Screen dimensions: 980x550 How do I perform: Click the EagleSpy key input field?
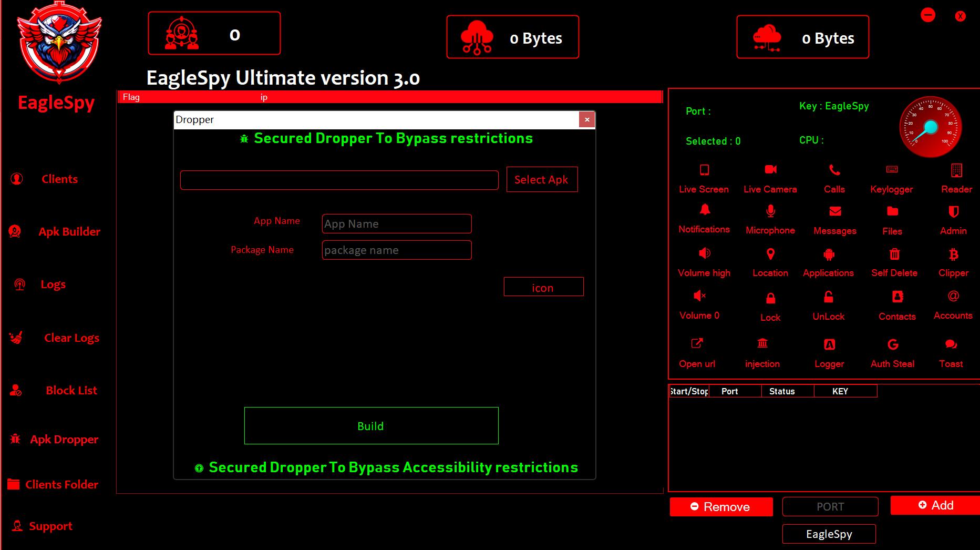point(829,534)
